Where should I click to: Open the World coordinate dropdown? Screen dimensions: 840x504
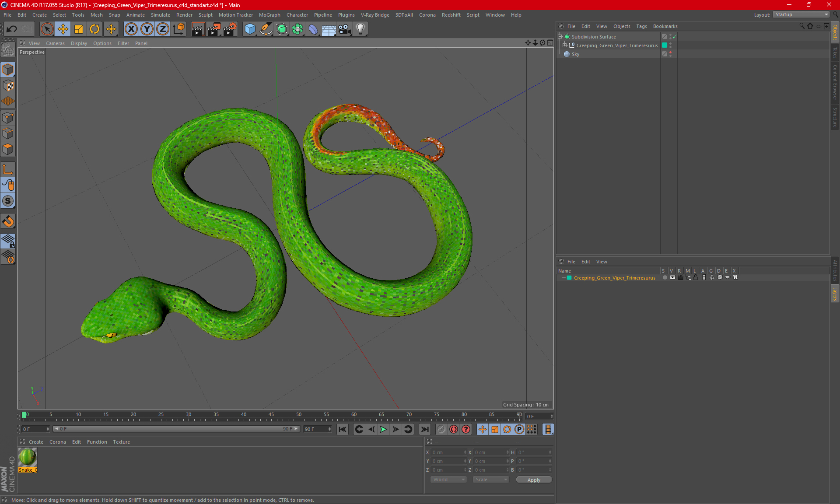pos(448,479)
